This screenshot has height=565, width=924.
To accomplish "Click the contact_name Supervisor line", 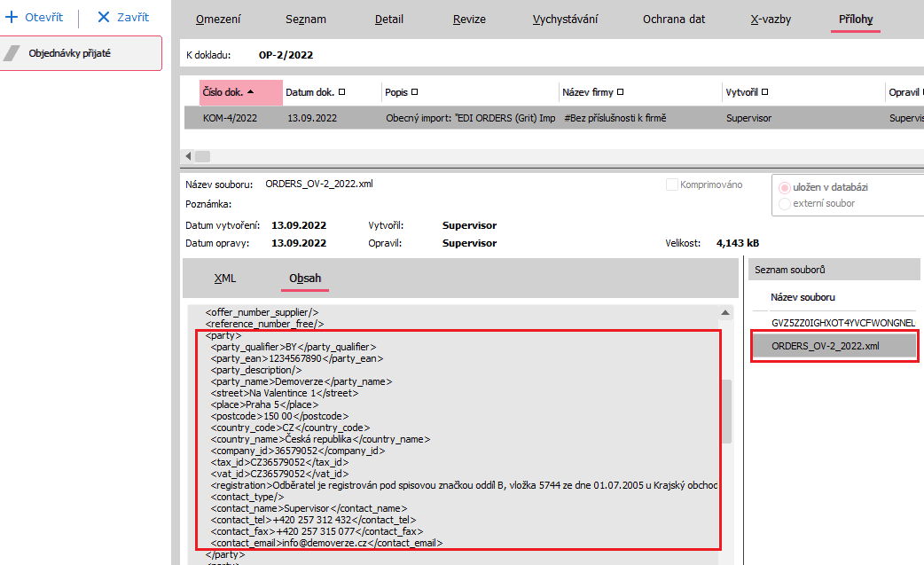I will (309, 508).
